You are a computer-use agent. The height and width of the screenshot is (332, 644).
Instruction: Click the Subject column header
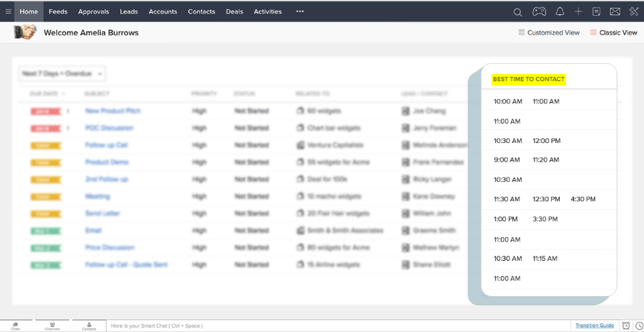tap(97, 93)
